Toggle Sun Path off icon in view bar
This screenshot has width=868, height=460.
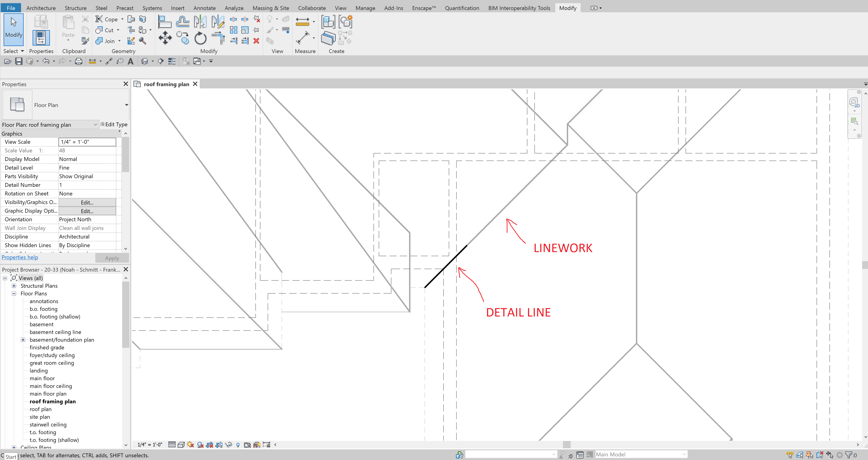point(190,445)
